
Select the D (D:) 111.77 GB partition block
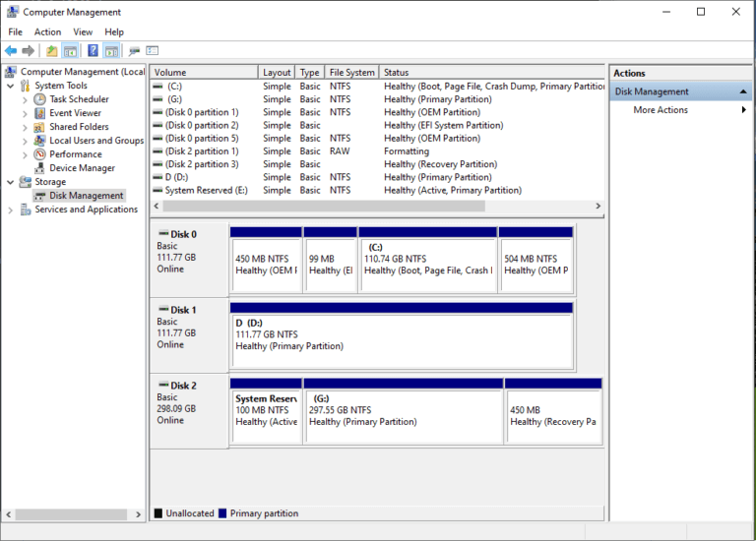402,335
